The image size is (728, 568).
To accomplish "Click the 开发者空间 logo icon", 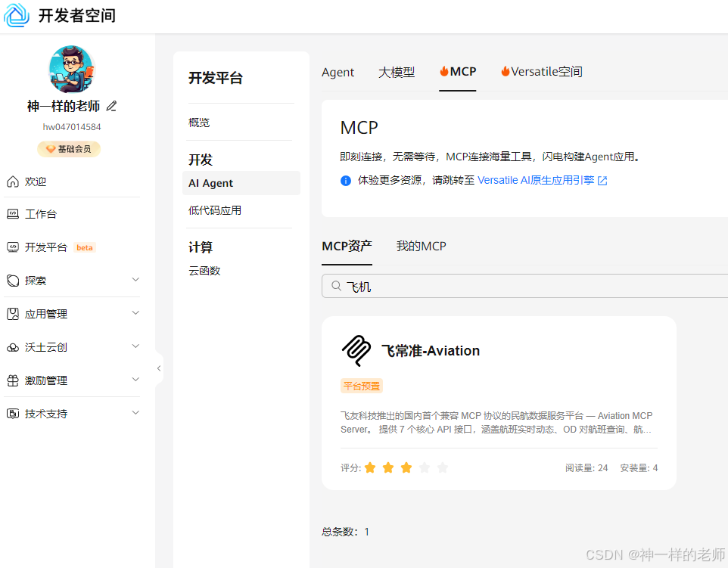I will click(x=17, y=15).
